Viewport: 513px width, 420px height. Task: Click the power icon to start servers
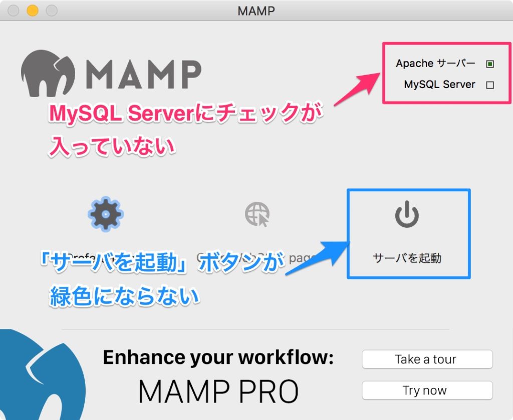point(407,214)
